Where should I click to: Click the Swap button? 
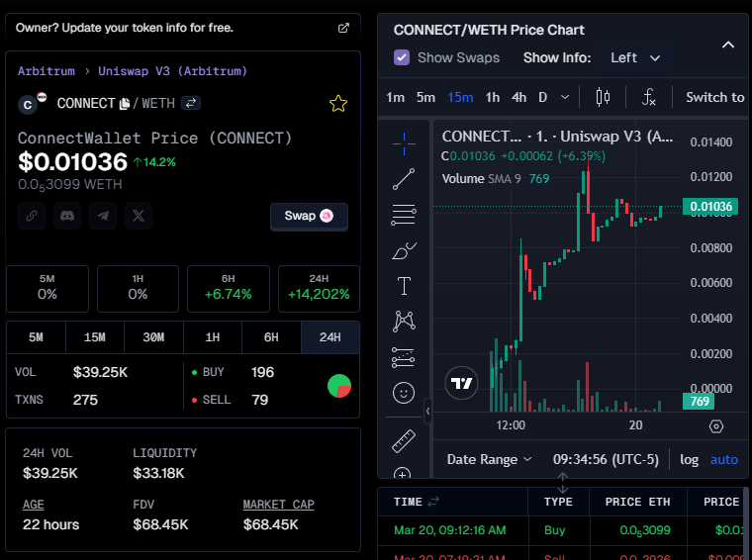309,216
